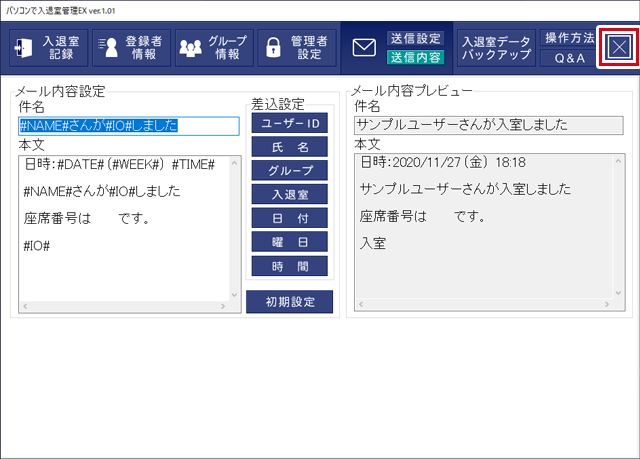Click inside the preview 本文 box

point(489,232)
